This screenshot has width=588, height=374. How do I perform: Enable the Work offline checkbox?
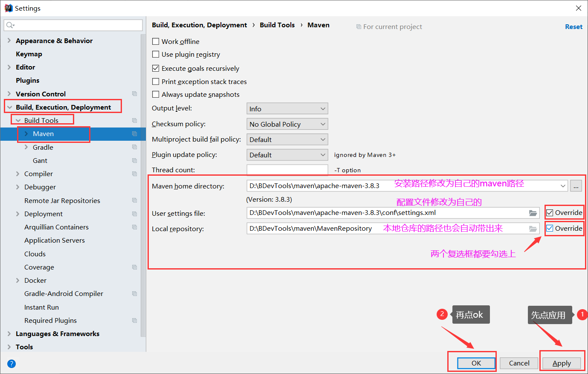click(156, 41)
